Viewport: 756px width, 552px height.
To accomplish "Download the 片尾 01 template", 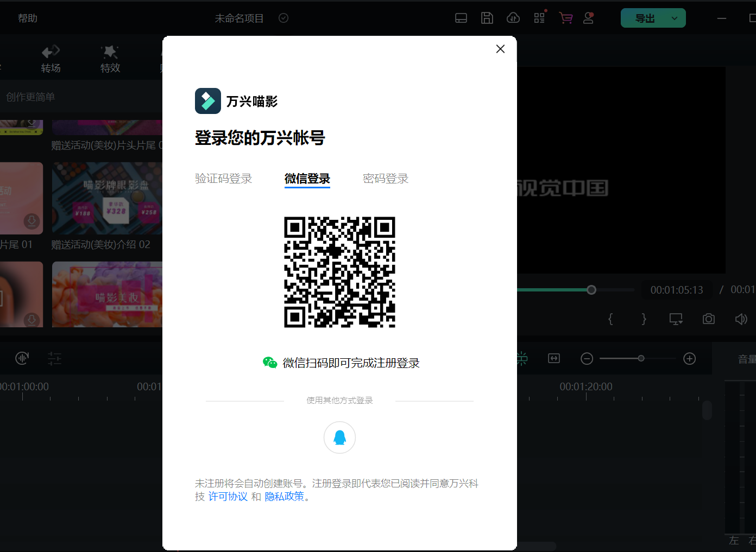I will [32, 221].
